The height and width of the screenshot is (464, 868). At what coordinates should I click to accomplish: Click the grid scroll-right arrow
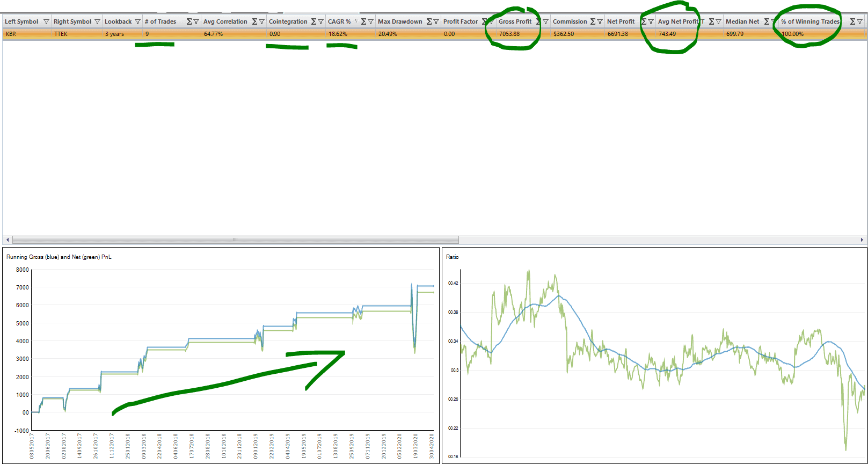click(x=862, y=240)
